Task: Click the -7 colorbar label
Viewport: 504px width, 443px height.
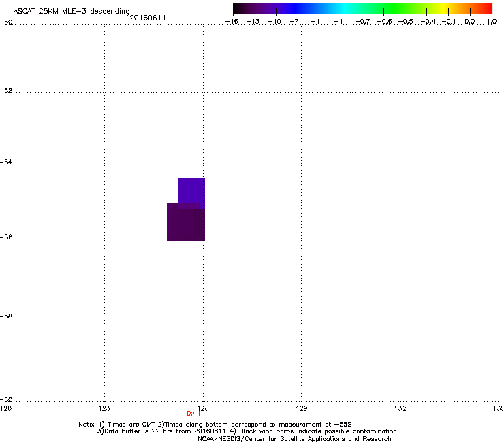Action: point(294,22)
